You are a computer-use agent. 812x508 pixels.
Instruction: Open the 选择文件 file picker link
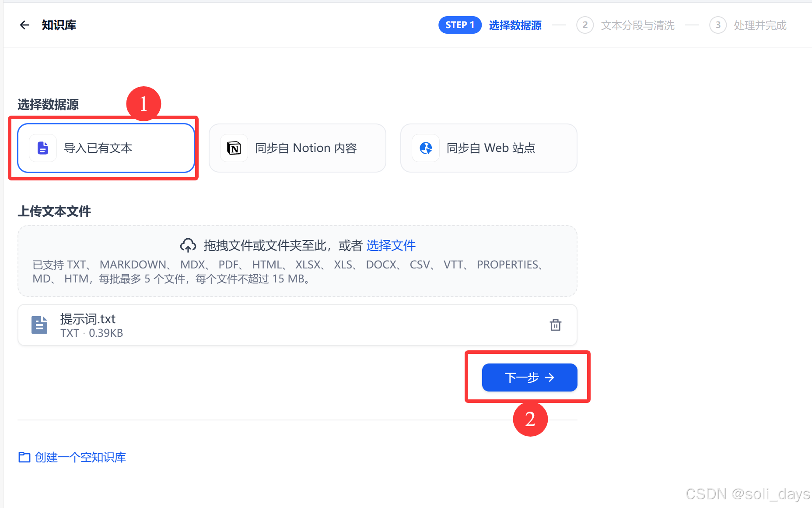[391, 245]
